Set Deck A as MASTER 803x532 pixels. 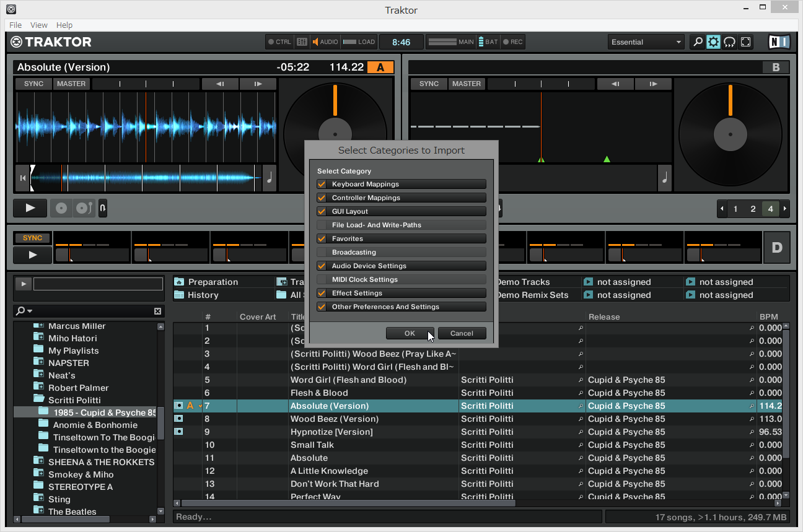point(71,84)
